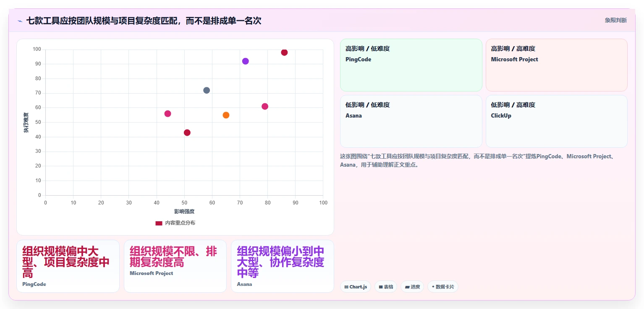
Task: Click the lightning icon beside the title
Action: 20,21
